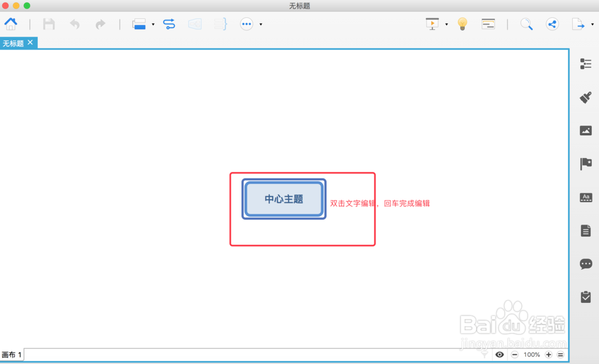Undo the last action

74,24
